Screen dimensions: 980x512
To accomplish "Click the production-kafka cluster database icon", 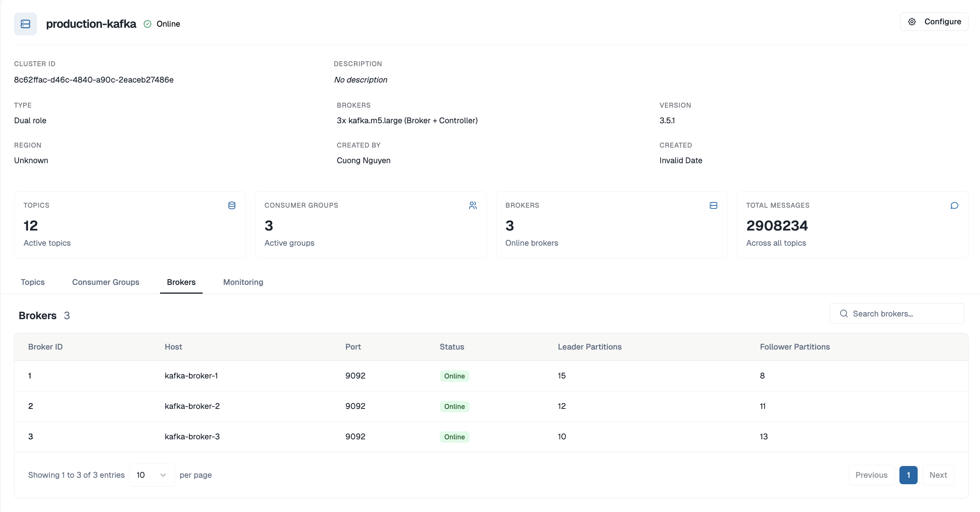I will point(25,24).
